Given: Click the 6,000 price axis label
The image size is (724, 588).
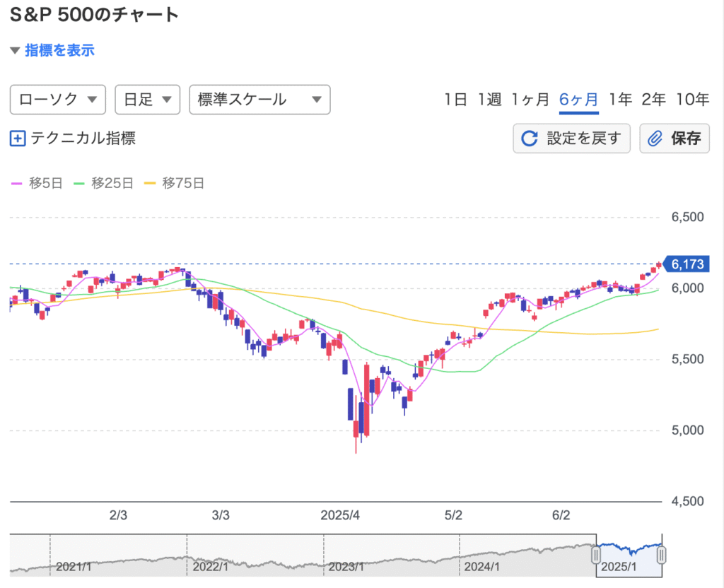Looking at the screenshot, I should click(687, 288).
